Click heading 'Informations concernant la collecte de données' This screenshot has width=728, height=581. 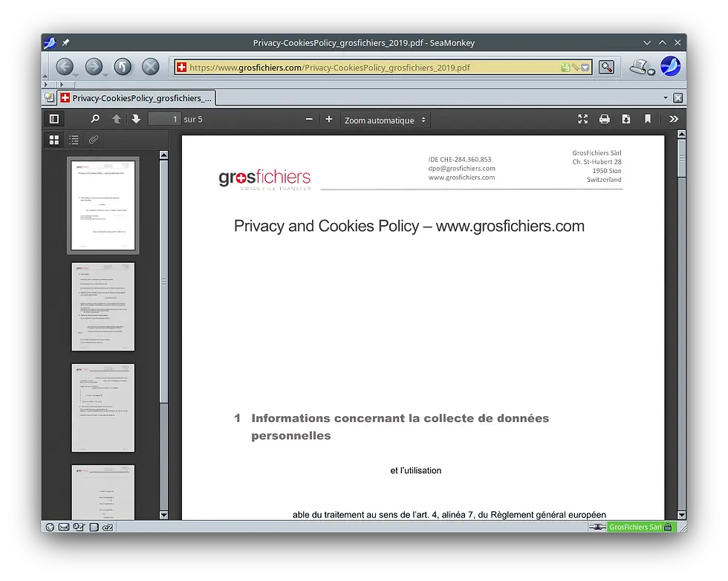tap(400, 418)
